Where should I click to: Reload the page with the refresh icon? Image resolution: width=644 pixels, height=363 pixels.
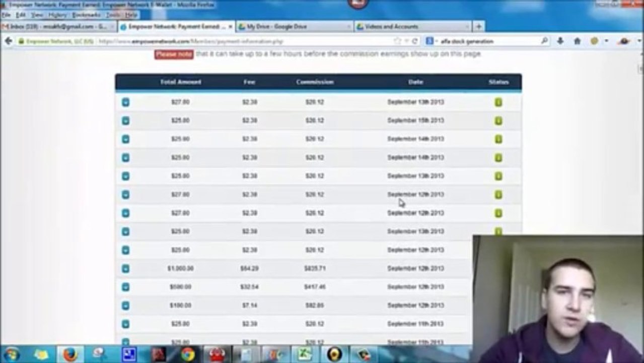pyautogui.click(x=415, y=41)
